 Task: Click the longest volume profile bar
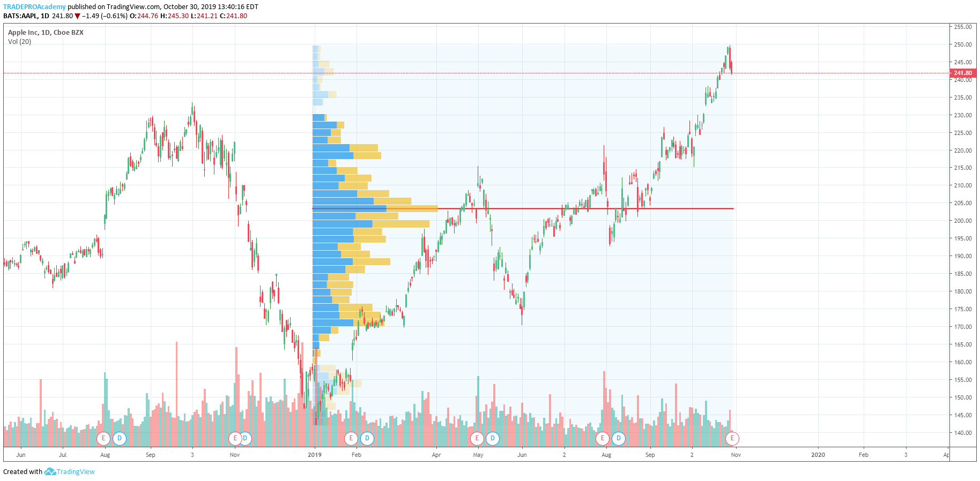pyautogui.click(x=375, y=208)
